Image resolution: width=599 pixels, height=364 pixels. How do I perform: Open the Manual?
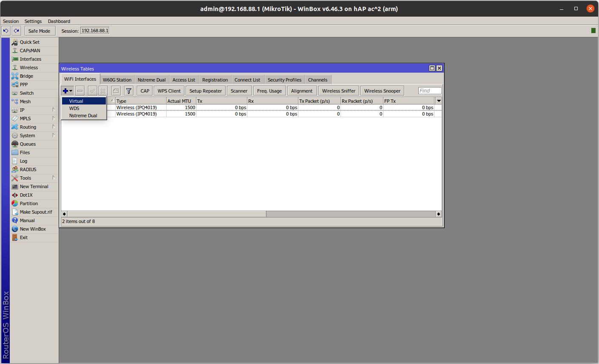27,220
